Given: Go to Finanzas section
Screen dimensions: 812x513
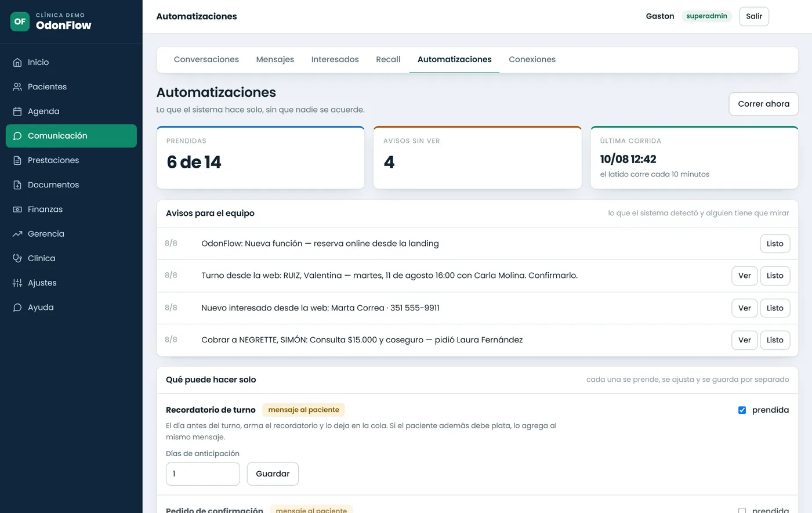Looking at the screenshot, I should 71,209.
